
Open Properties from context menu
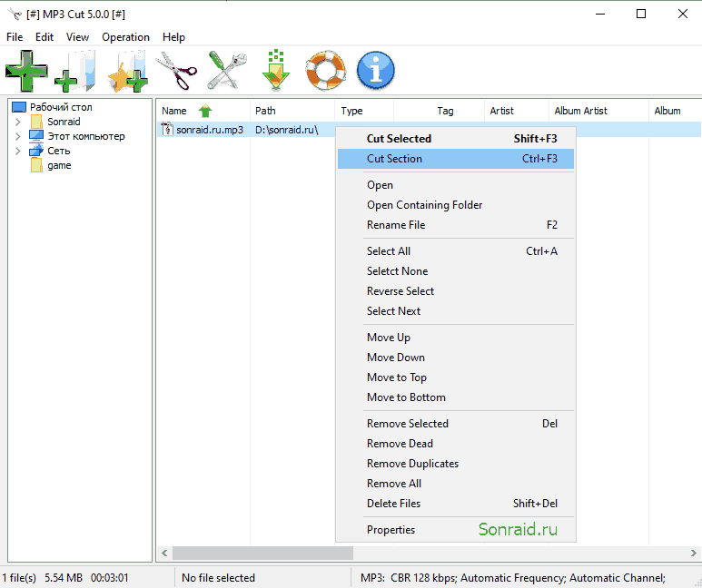point(456,530)
